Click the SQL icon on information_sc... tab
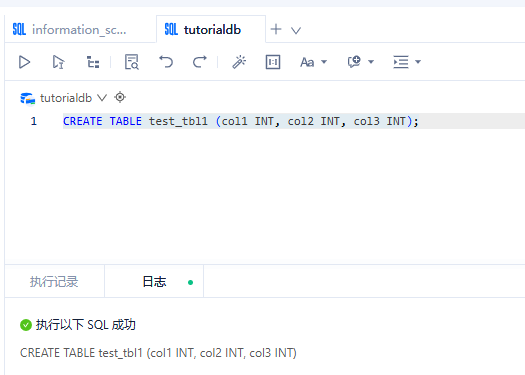525x375 pixels. click(x=19, y=29)
